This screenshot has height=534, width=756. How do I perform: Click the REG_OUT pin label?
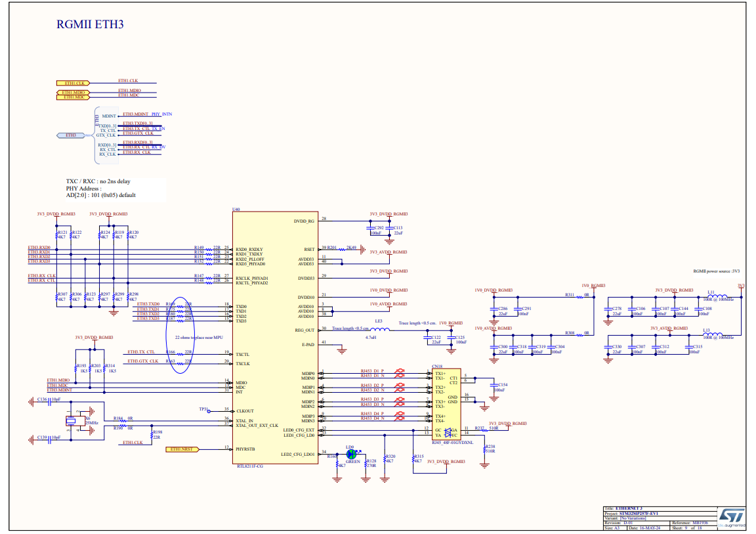[304, 330]
